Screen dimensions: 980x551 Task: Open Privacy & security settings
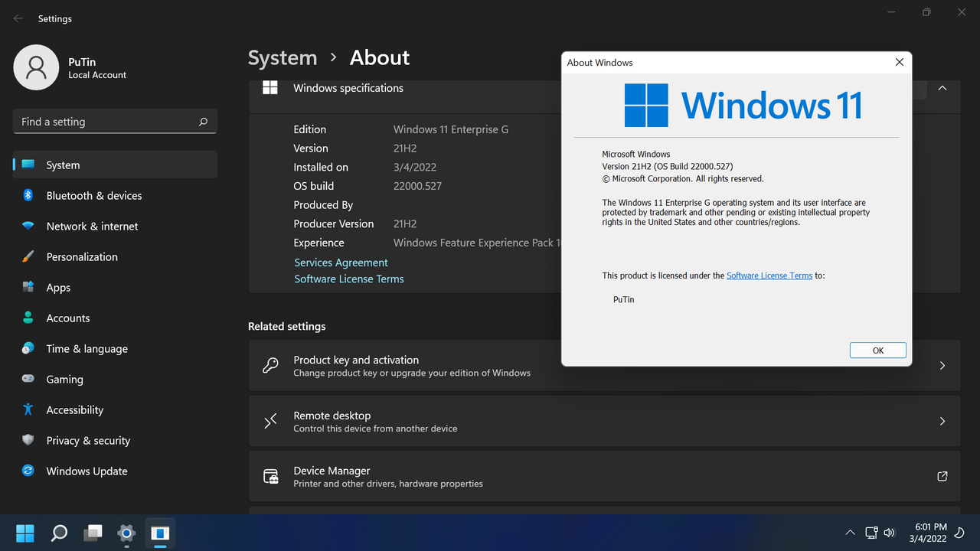[115, 440]
